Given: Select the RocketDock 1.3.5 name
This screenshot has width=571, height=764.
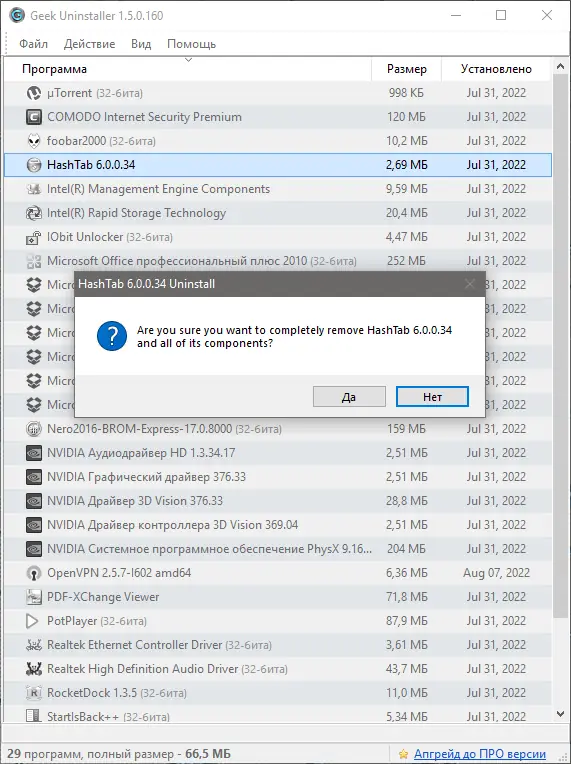Looking at the screenshot, I should click(92, 693).
